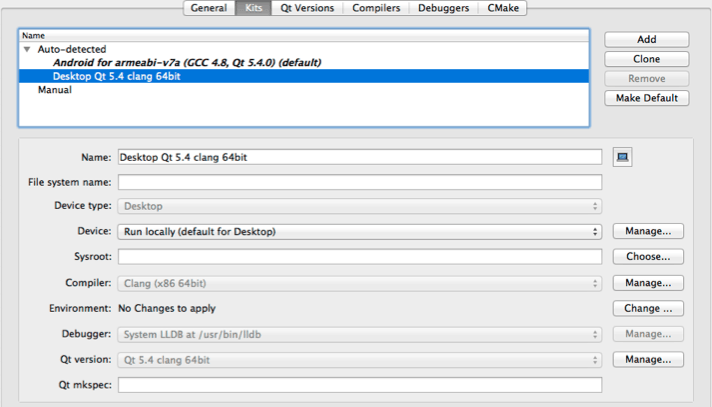Switch to the CMake tab
Image resolution: width=712 pixels, height=407 pixels.
pos(503,8)
